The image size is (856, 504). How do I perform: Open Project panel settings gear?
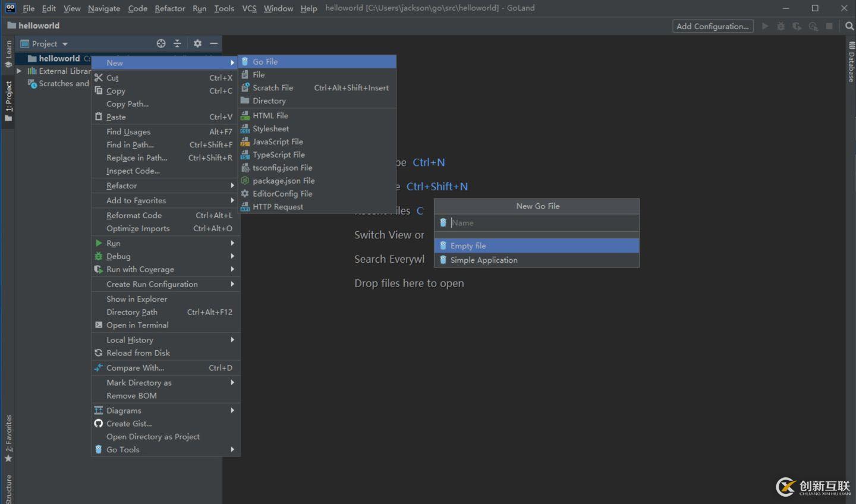[197, 43]
